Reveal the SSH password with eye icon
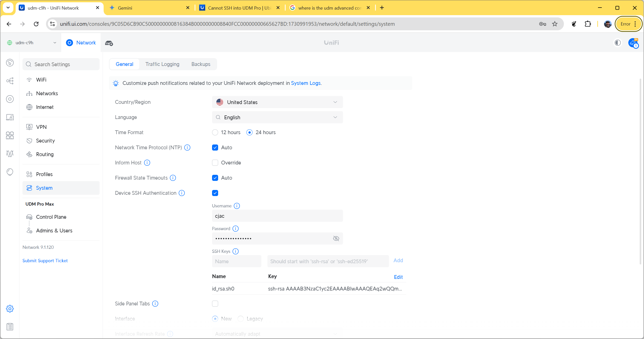 tap(336, 238)
